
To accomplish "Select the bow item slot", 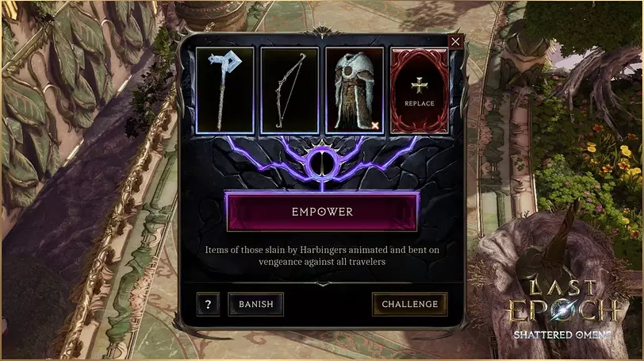I will [289, 90].
